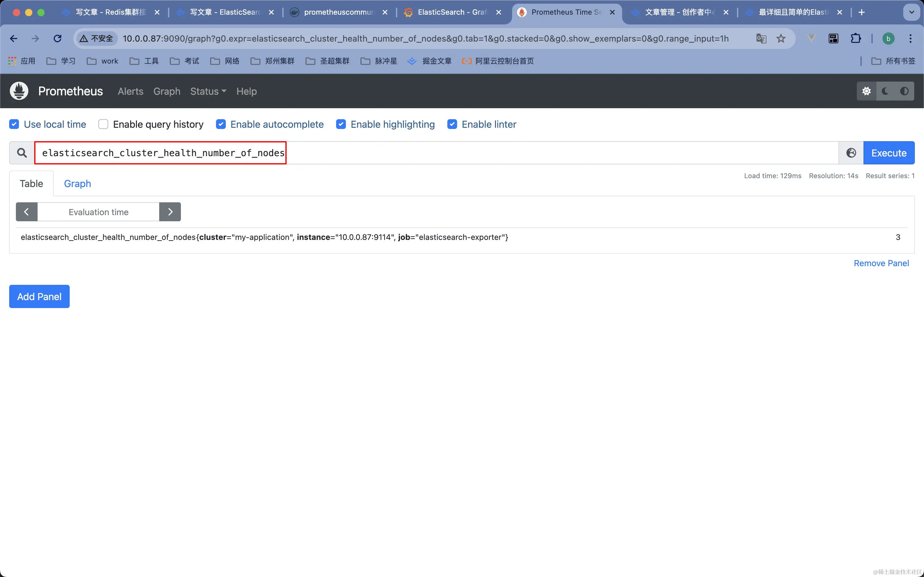924x577 pixels.
Task: Open the metrics explorer globe icon
Action: (x=851, y=153)
